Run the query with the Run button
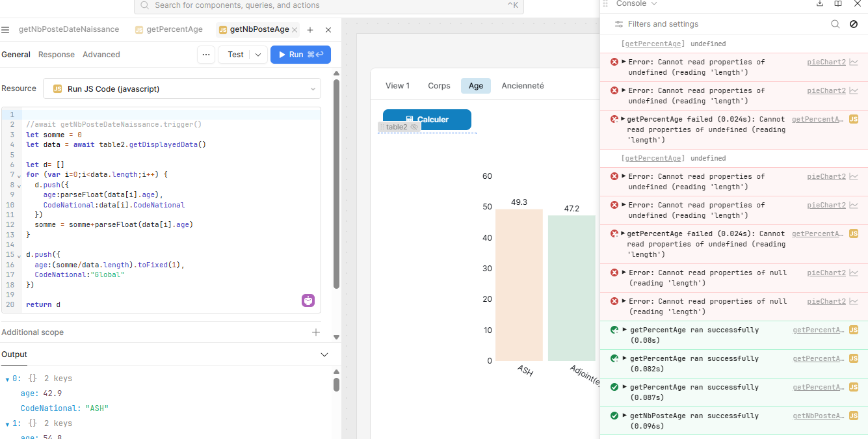 click(300, 55)
